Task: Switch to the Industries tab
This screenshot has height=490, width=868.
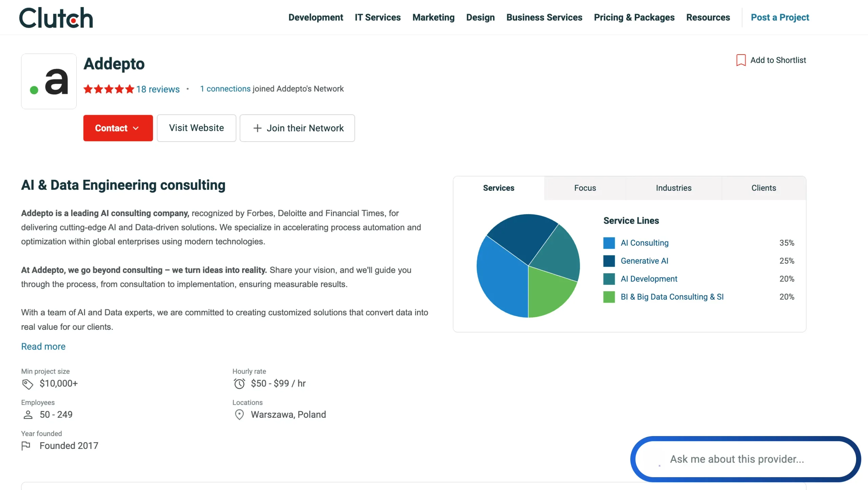Action: coord(673,188)
